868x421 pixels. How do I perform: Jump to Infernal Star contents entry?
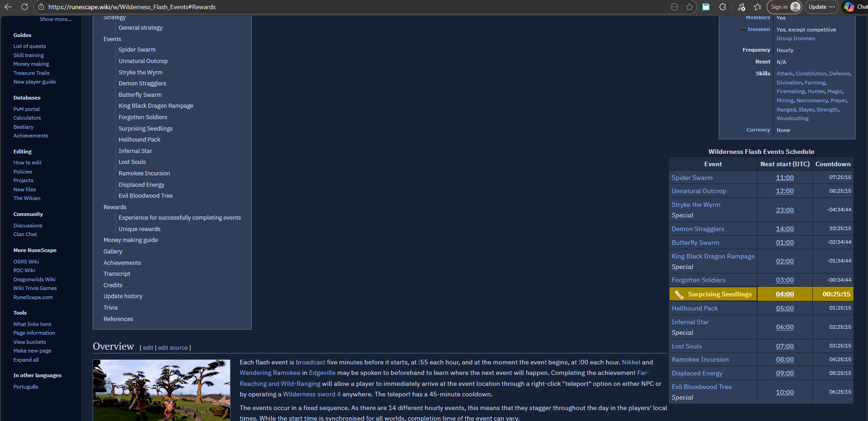136,151
